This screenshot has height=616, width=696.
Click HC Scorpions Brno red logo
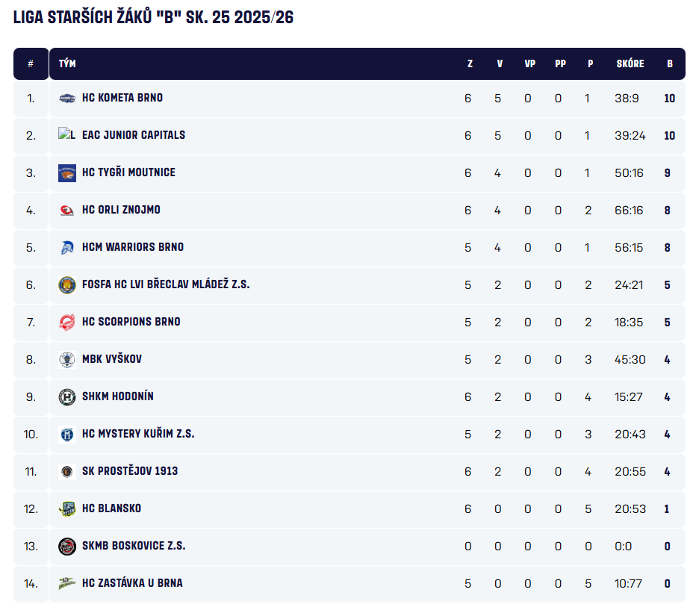tap(67, 322)
